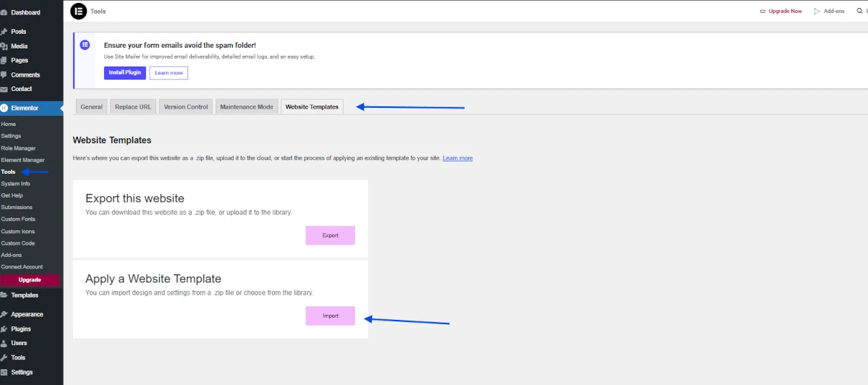Open the Version Control tab

point(186,106)
